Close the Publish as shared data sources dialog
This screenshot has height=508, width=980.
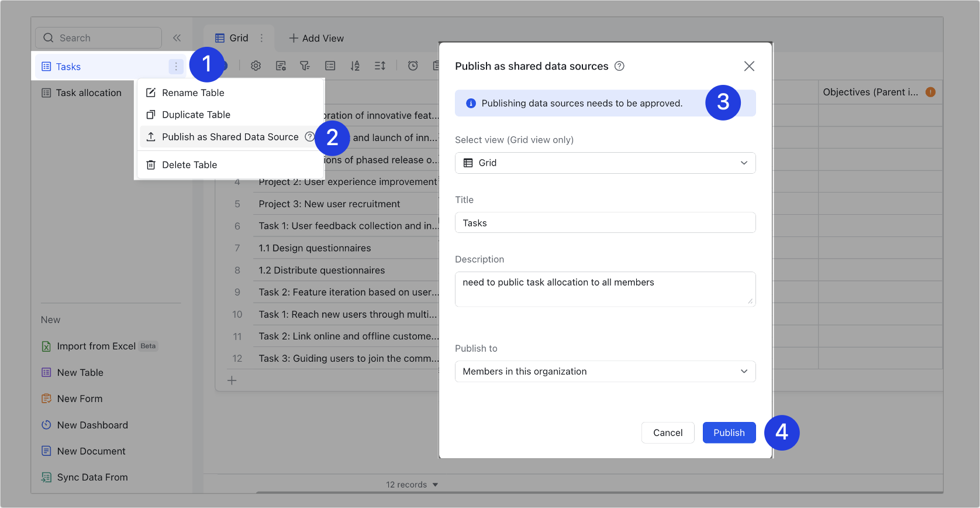749,66
